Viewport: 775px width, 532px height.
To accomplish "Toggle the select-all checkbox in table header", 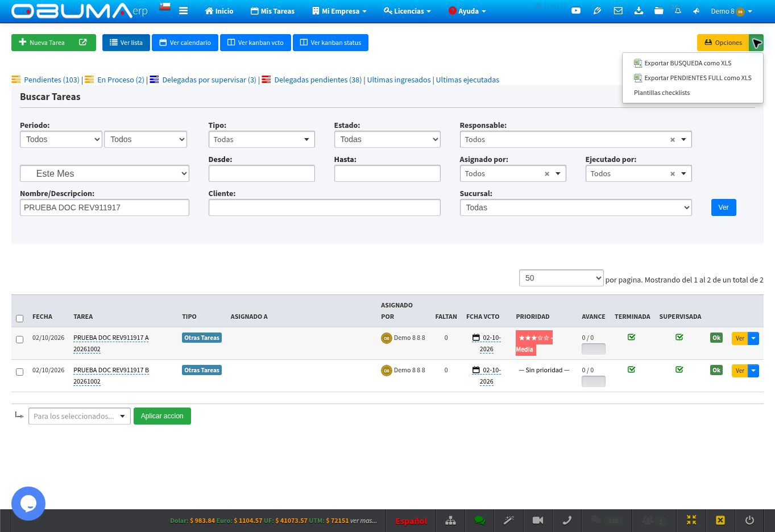I will click(19, 318).
